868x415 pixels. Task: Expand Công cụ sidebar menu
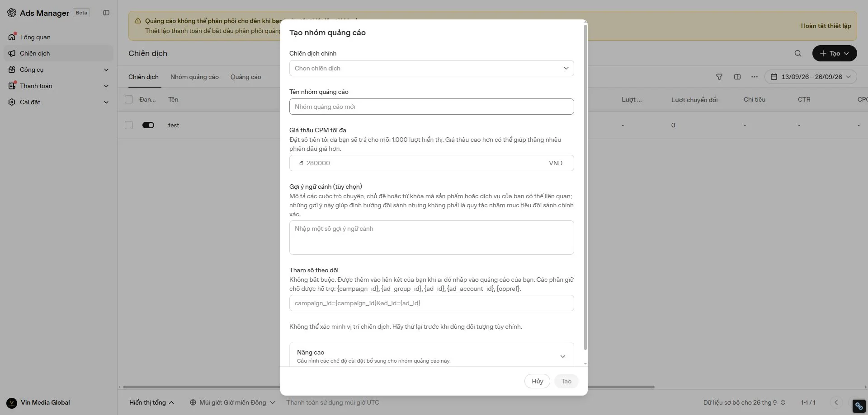click(x=58, y=70)
